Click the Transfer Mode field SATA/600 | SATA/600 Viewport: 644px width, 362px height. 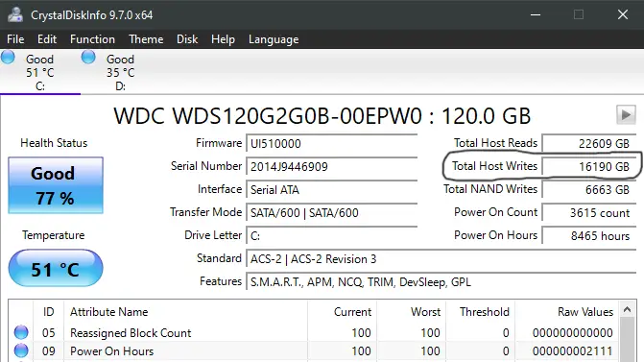pos(332,213)
